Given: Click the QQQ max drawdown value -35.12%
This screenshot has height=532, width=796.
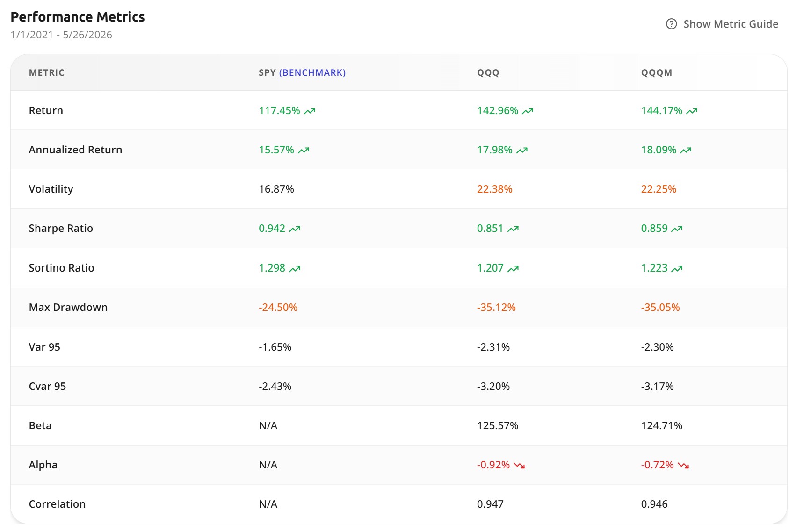Looking at the screenshot, I should pos(496,307).
